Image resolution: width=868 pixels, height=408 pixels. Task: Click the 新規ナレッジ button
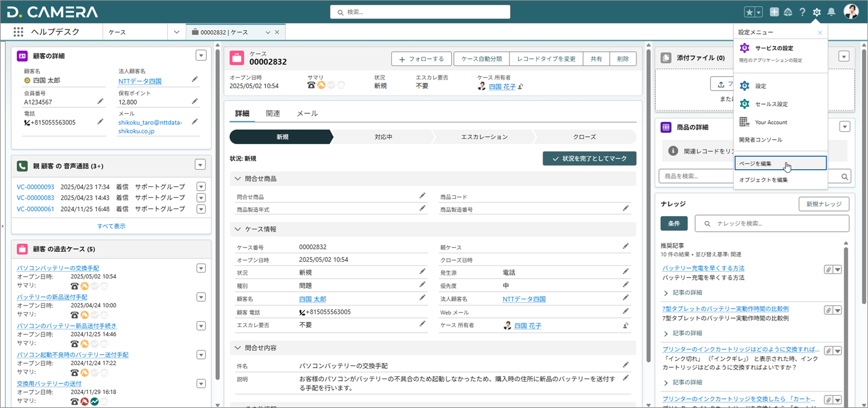[824, 204]
